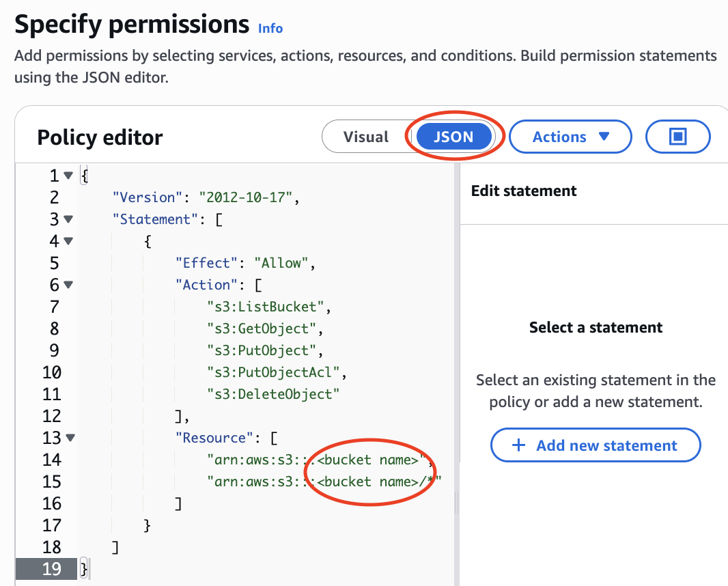Viewport: 728px width, 586px height.
Task: Collapse the fold arrow on line 1
Action: point(68,176)
